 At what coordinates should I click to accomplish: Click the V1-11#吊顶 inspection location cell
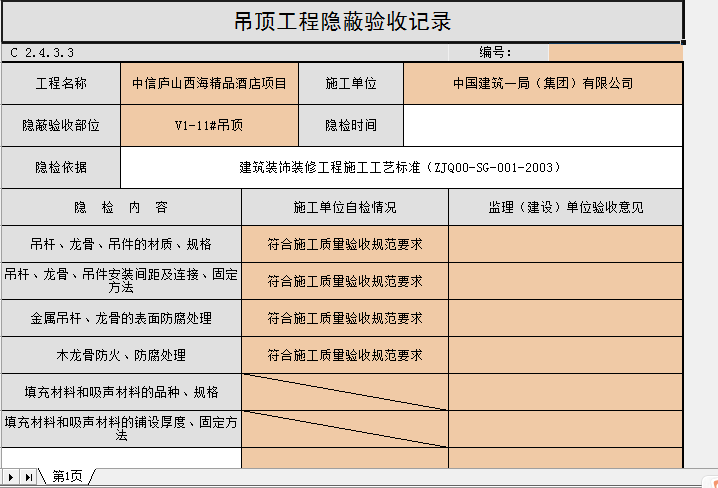[209, 126]
